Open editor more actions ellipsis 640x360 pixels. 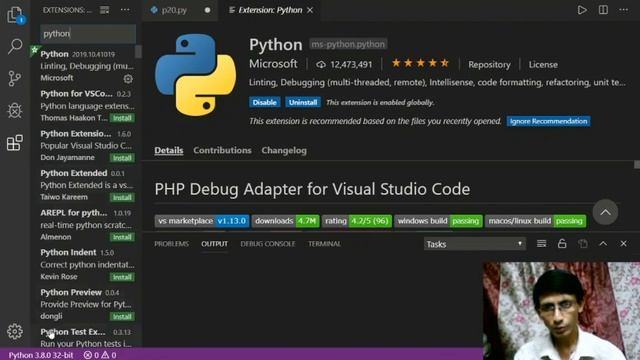point(624,10)
